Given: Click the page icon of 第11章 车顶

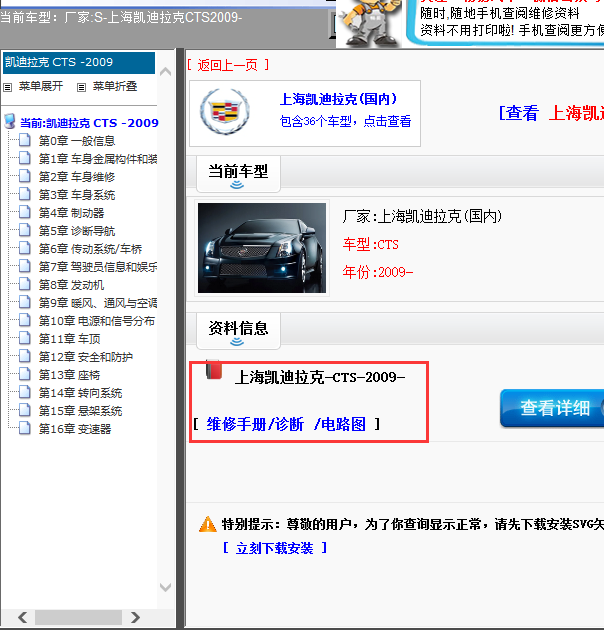Looking at the screenshot, I should (25, 338).
